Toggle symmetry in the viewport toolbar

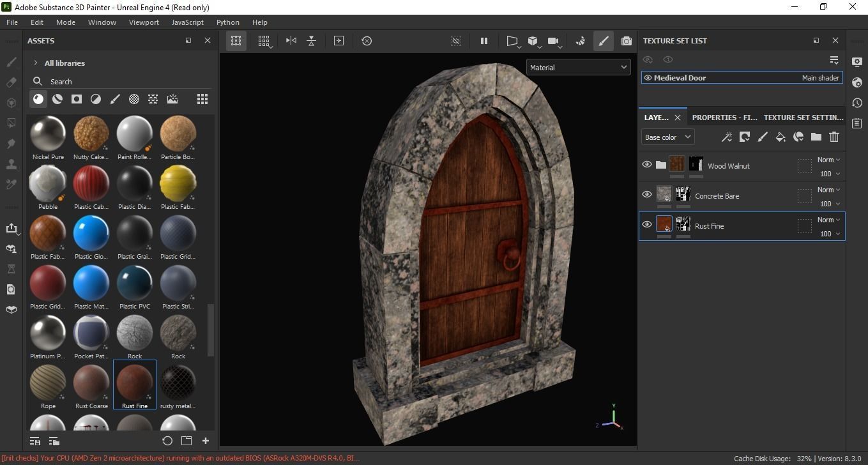[x=291, y=40]
